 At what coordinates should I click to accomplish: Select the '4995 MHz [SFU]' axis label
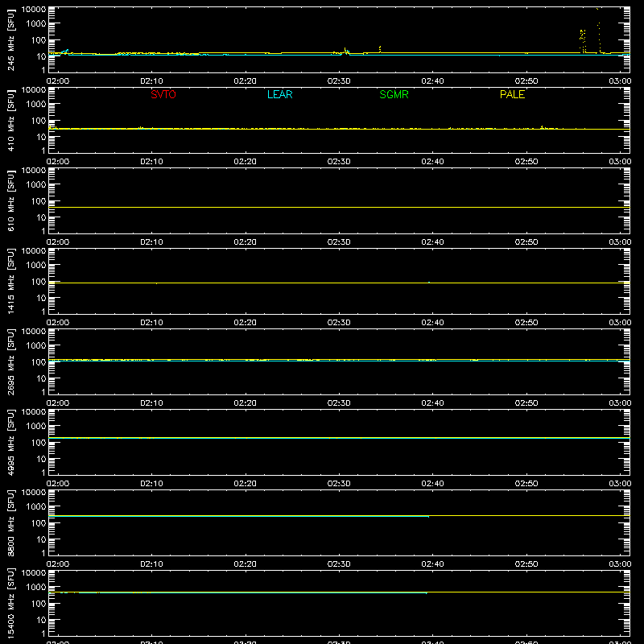point(10,443)
